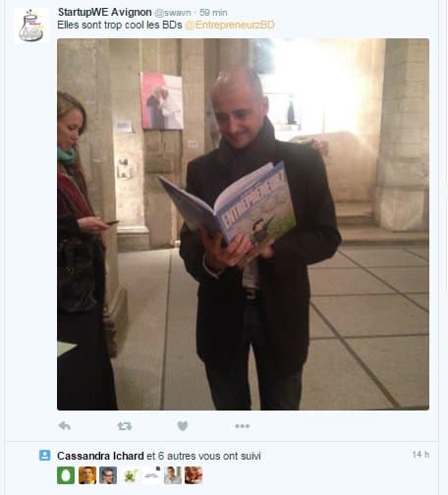Open the green egg follower avatar

tap(66, 475)
